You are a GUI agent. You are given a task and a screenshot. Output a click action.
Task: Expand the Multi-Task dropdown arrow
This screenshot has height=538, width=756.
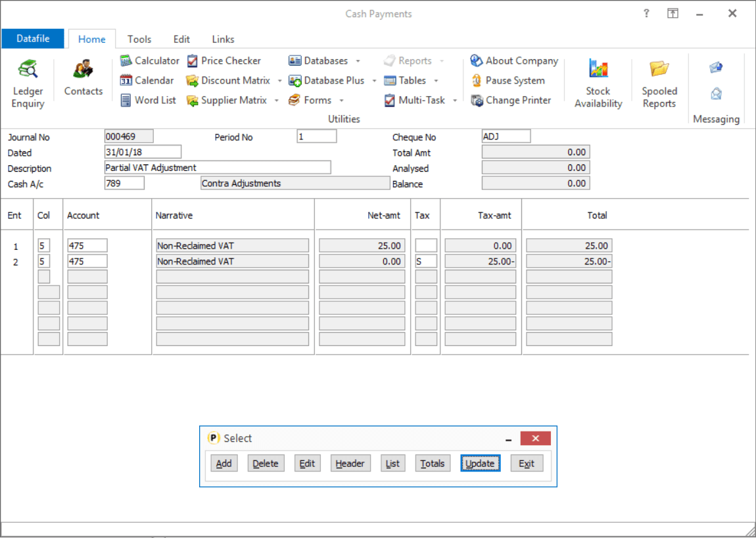455,101
